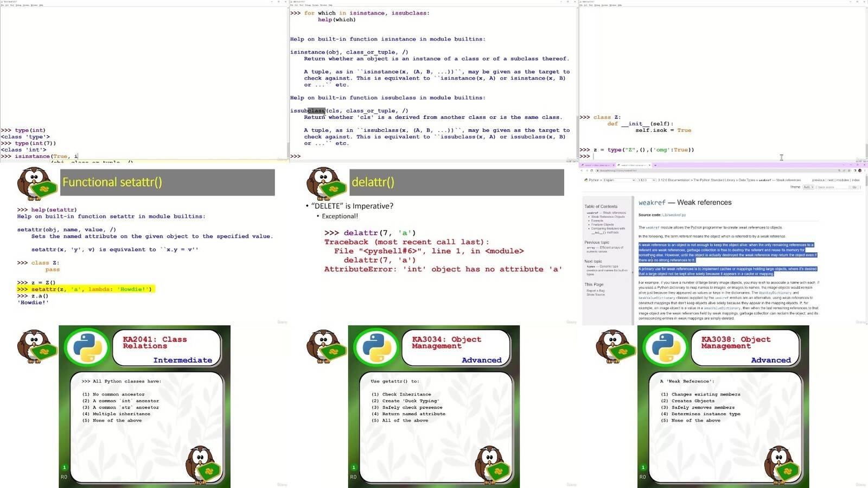Open the Report a Bug sidebar link
The height and width of the screenshot is (488, 868).
tap(596, 291)
